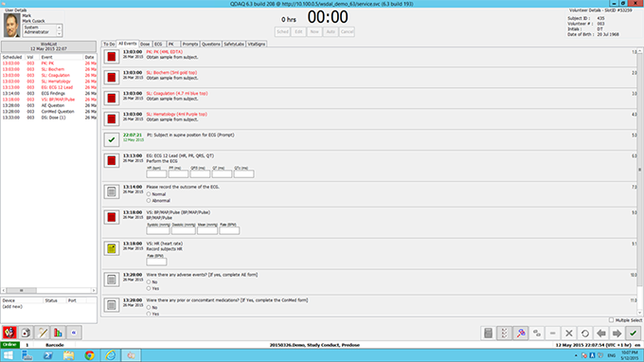The height and width of the screenshot is (362, 644).
Task: Click the worklist horizontal scrollbar thumb
Action: tap(22, 290)
